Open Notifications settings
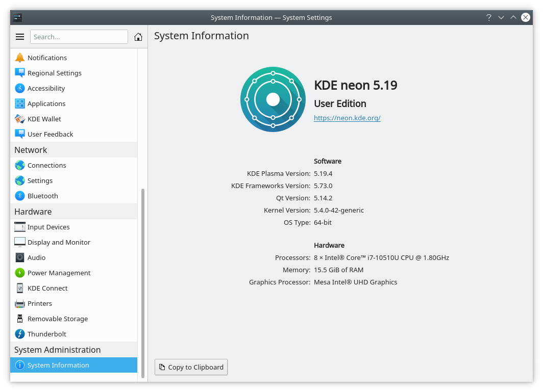The image size is (543, 392). (74, 58)
